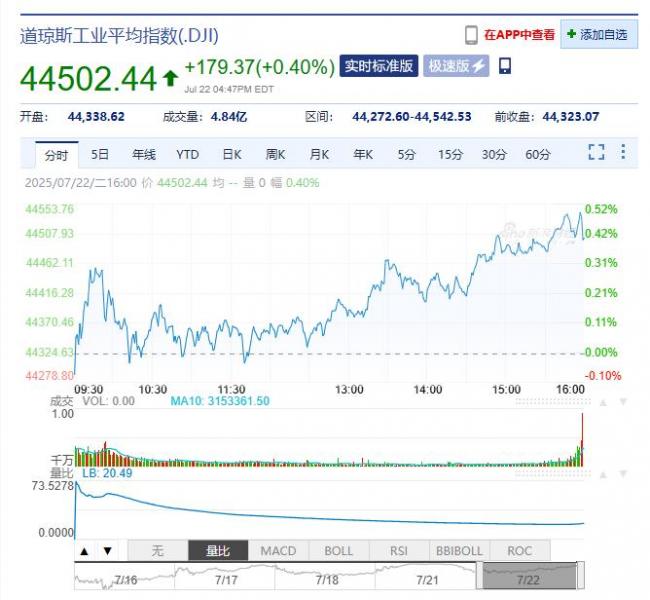Select the 年线 chart tab
650x600 pixels.
[143, 155]
